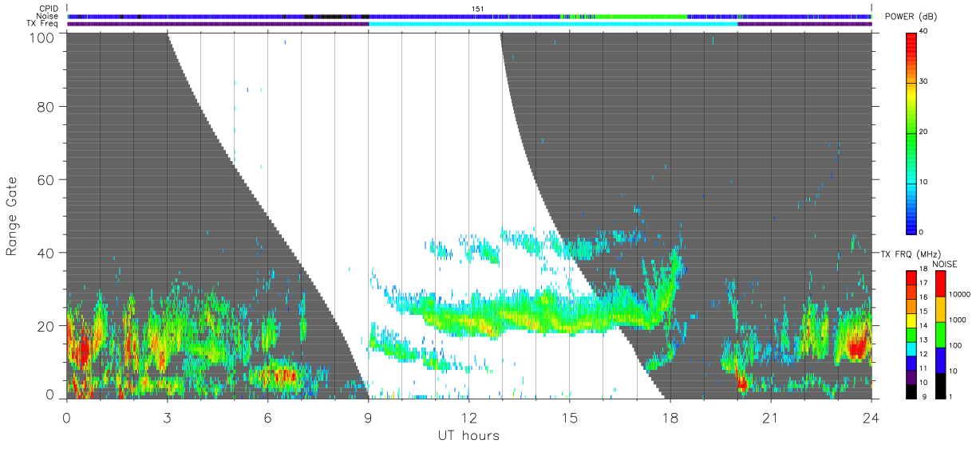Click the 'POWER (dB)' legend title
The height and width of the screenshot is (452, 980).
tap(909, 18)
